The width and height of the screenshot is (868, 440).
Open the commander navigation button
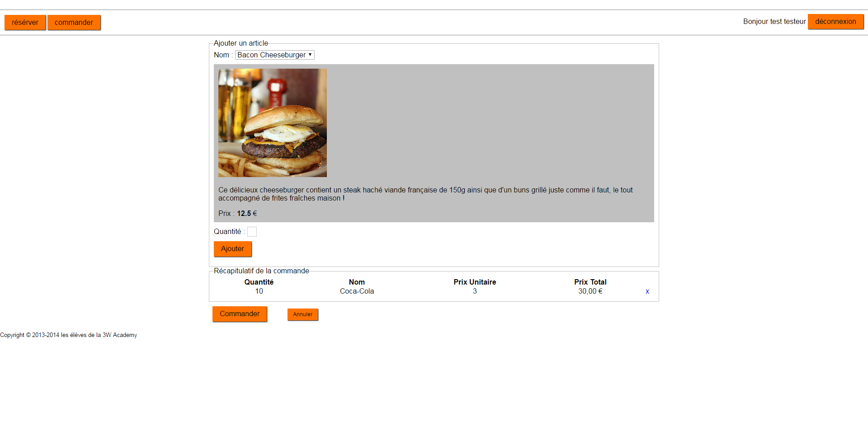click(x=74, y=23)
